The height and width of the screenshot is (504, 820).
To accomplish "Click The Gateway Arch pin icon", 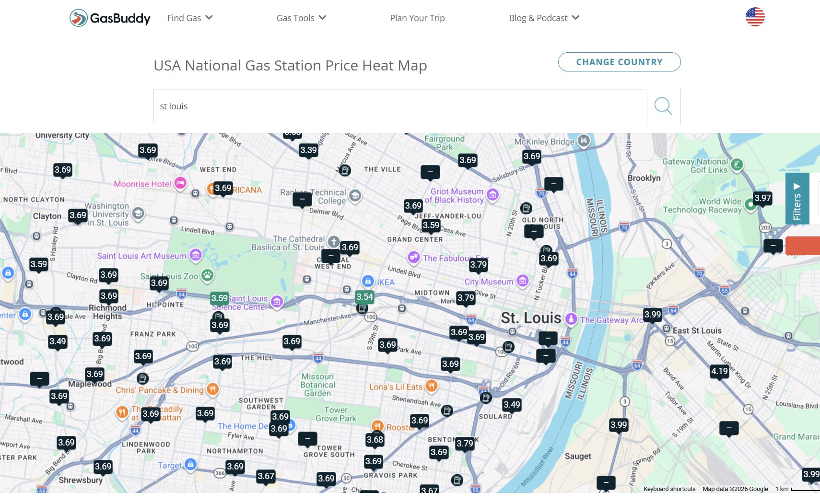I will [571, 319].
